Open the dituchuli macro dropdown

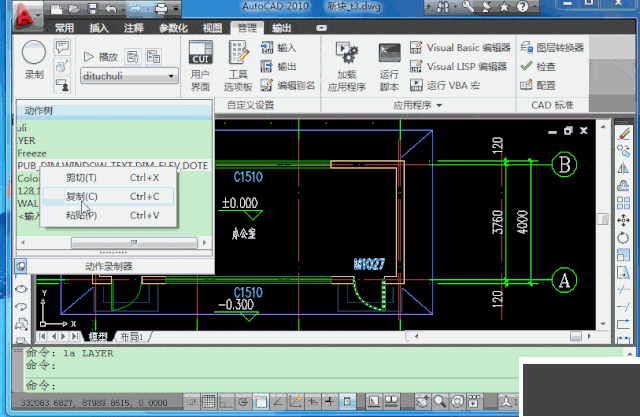(x=171, y=75)
